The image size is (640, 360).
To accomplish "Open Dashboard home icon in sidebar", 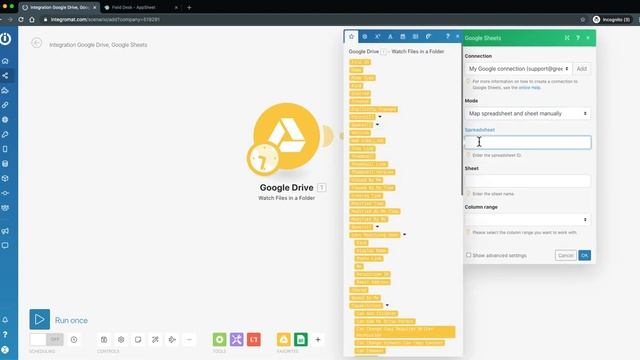I will 5,61.
